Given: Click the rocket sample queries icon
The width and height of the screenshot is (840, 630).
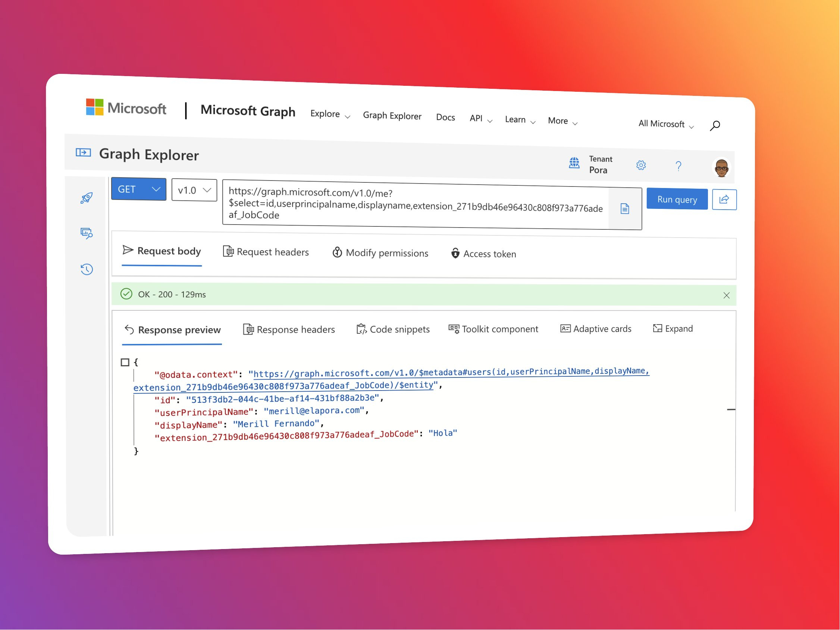Looking at the screenshot, I should [87, 198].
